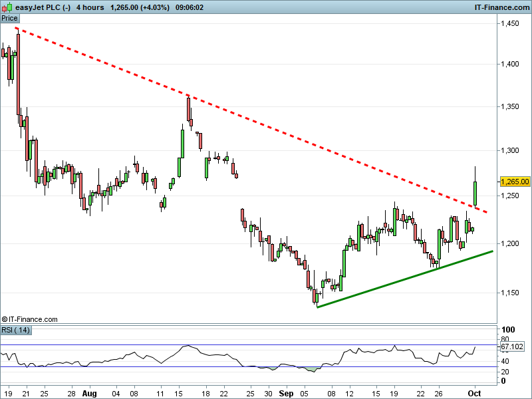Screen dimensions: 532x399
Task: Click the 1,450 price axis label
Action: (x=510, y=23)
